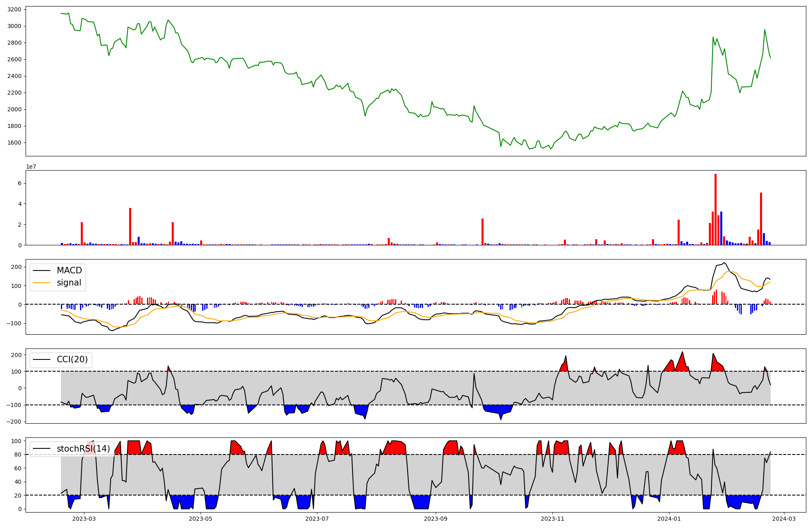This screenshot has height=528, width=812.
Task: Click the stochRSI(14) legend label
Action: pyautogui.click(x=83, y=448)
